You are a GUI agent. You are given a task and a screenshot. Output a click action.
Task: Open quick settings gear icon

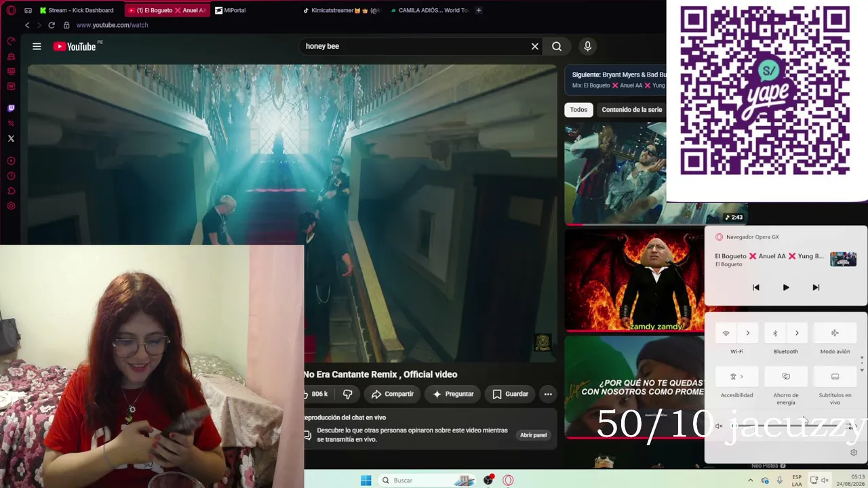point(854,453)
